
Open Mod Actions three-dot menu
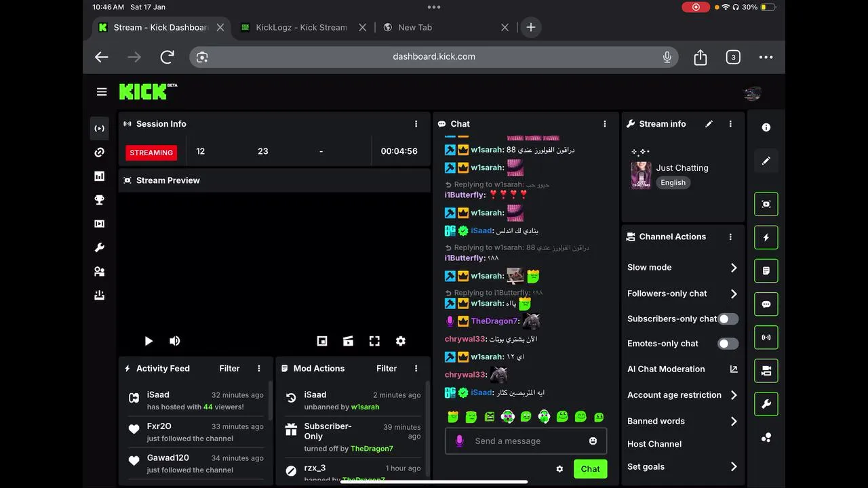pyautogui.click(x=416, y=369)
